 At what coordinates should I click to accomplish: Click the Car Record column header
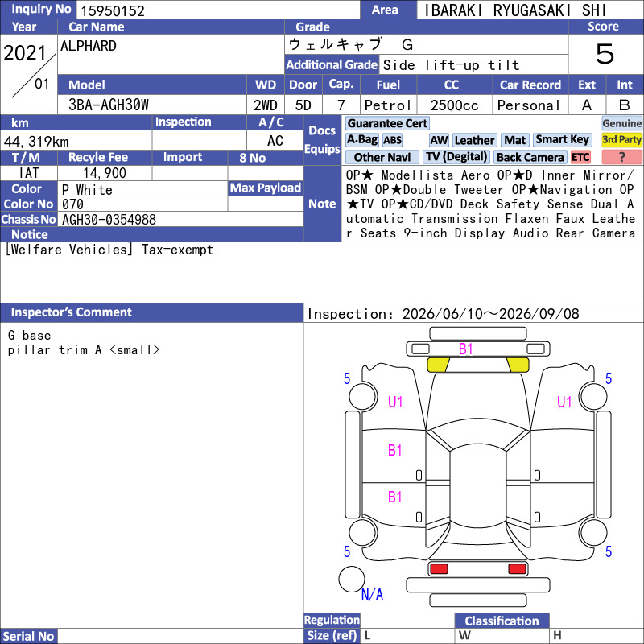[530, 85]
